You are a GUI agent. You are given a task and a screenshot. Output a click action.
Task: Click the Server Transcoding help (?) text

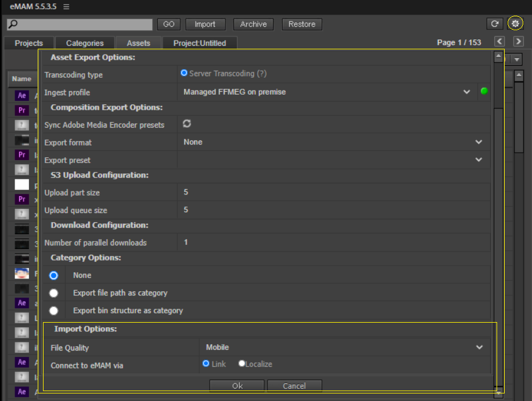click(x=261, y=74)
